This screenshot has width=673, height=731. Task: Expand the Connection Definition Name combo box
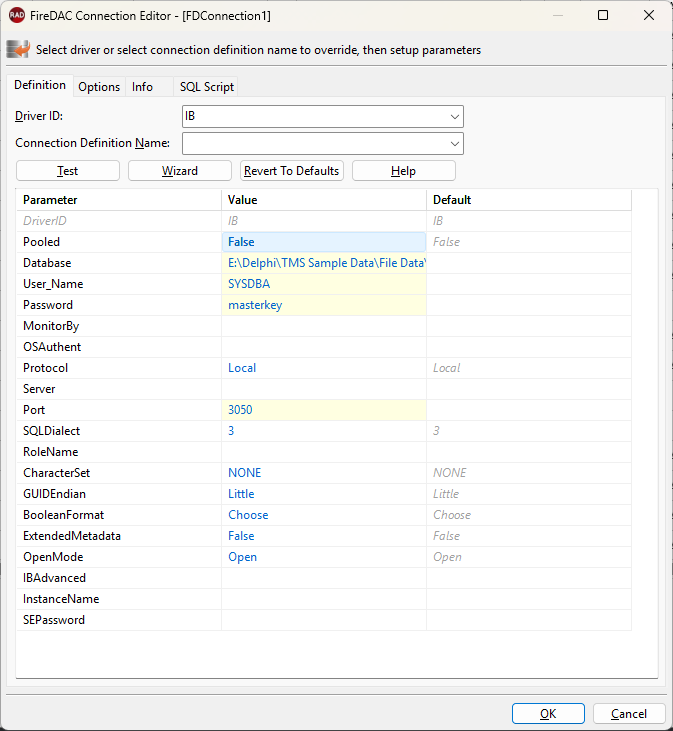point(455,144)
